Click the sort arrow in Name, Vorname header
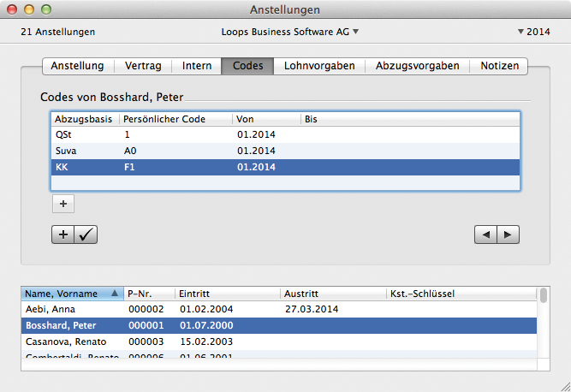571x392 pixels. click(x=115, y=294)
